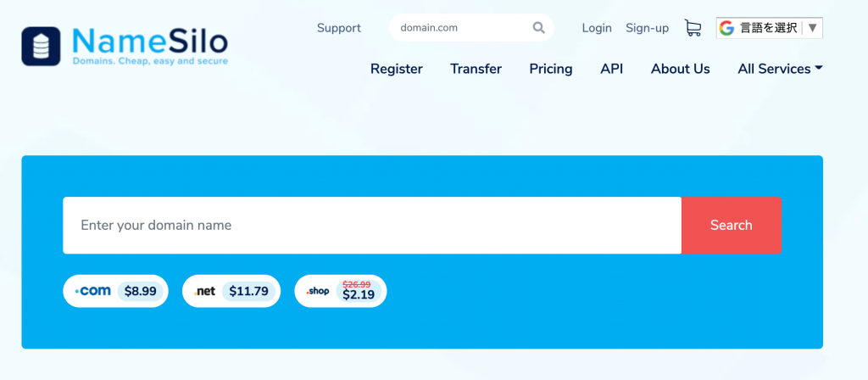Go to the Transfer page
This screenshot has height=380, width=868.
coord(476,69)
